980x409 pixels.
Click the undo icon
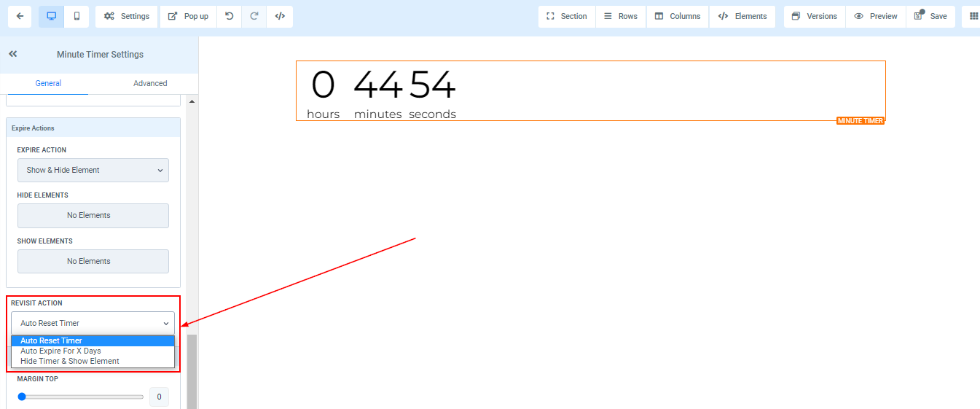click(230, 16)
